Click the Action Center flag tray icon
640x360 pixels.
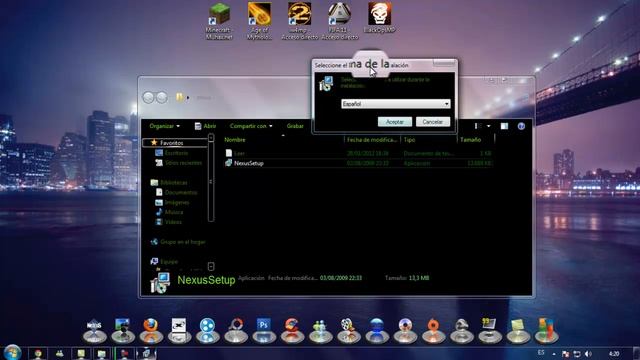coord(565,354)
